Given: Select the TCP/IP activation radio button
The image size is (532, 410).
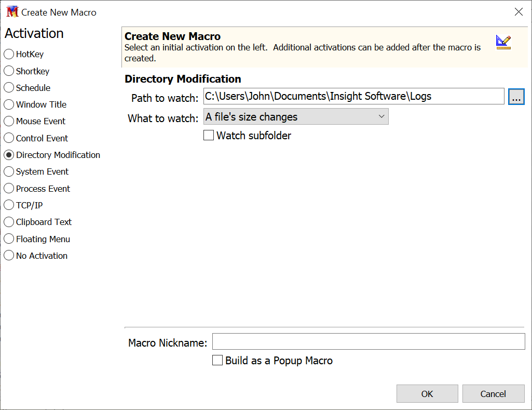Looking at the screenshot, I should (x=9, y=205).
